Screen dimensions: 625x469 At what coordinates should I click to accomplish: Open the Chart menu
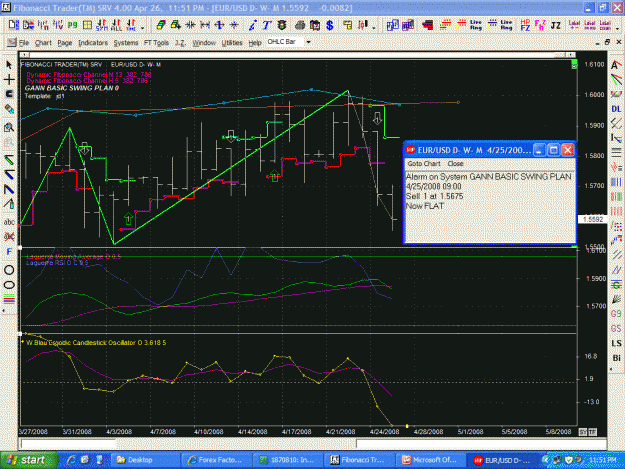(43, 43)
